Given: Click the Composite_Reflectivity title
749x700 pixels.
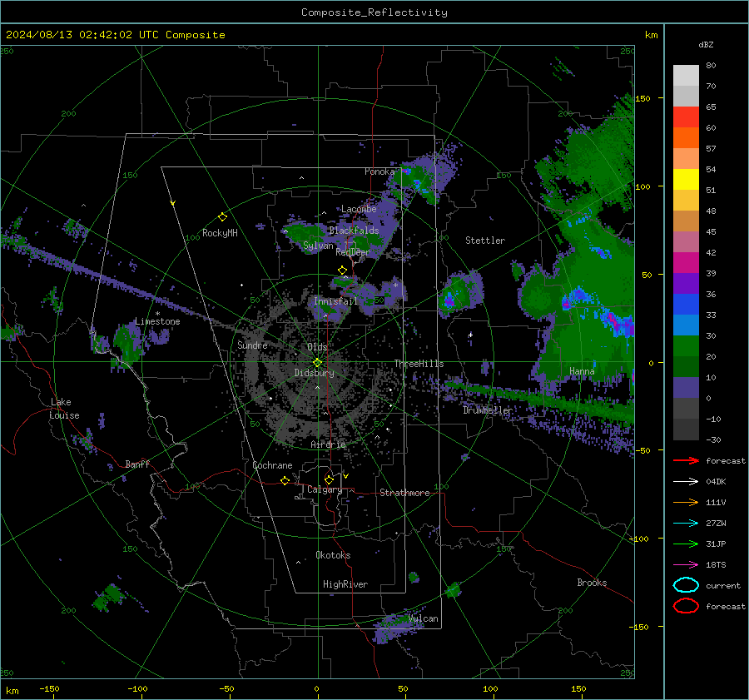Looking at the screenshot, I should click(x=374, y=12).
